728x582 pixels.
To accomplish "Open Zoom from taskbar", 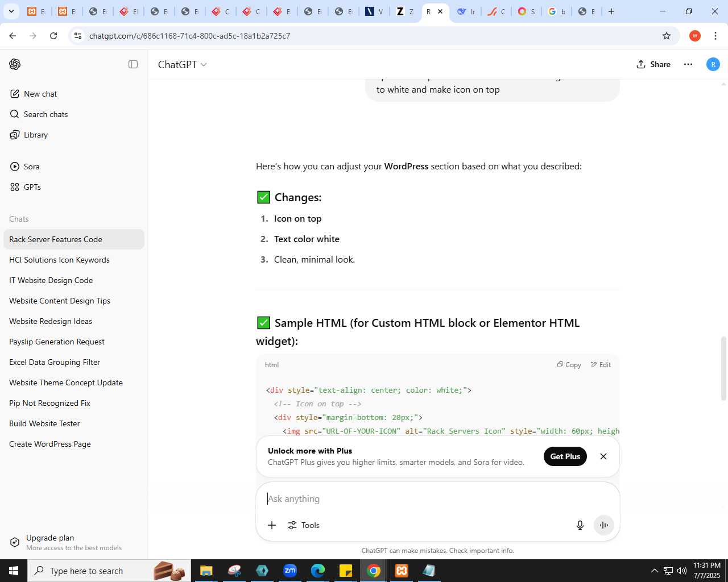I will coord(290,571).
